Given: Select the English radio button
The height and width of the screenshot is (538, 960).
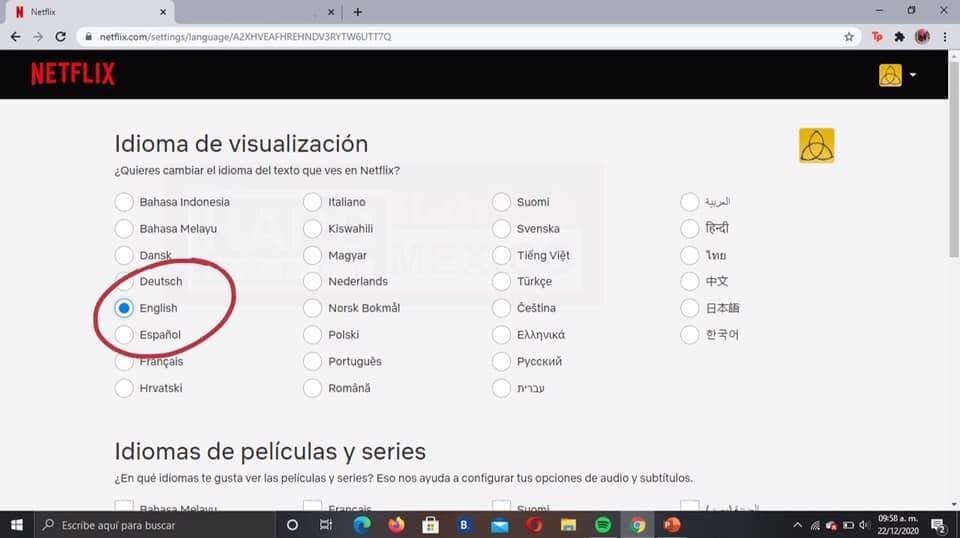Looking at the screenshot, I should point(124,308).
